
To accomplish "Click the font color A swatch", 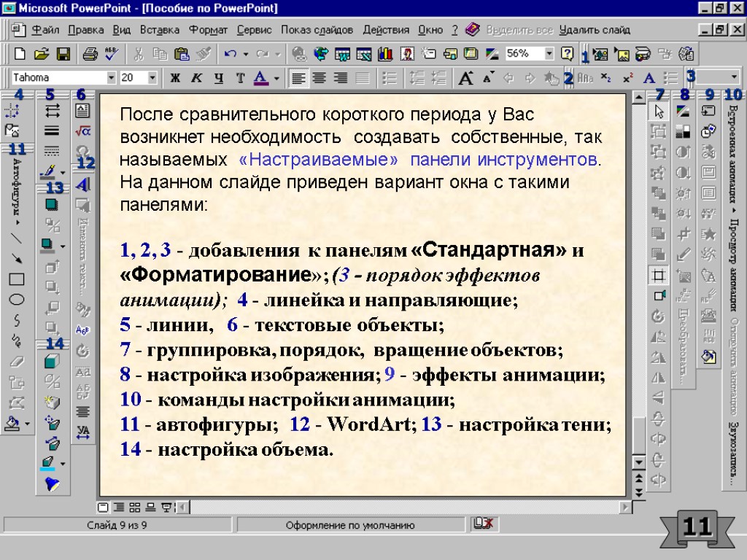I will pyautogui.click(x=260, y=77).
